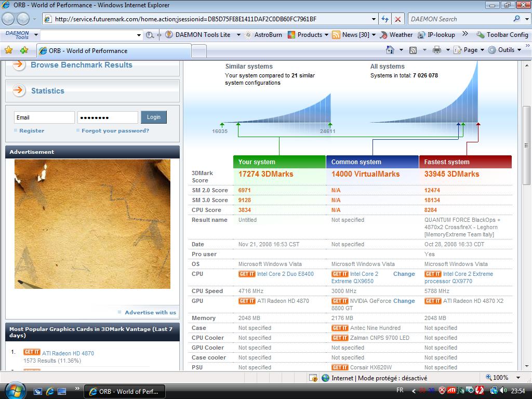This screenshot has height=399, width=532.
Task: Open the dropdown arrow next to Home
Action: coord(401,50)
